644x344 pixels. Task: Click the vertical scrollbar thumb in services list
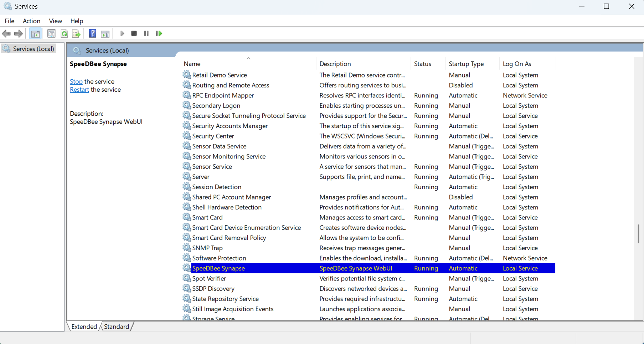(x=638, y=234)
